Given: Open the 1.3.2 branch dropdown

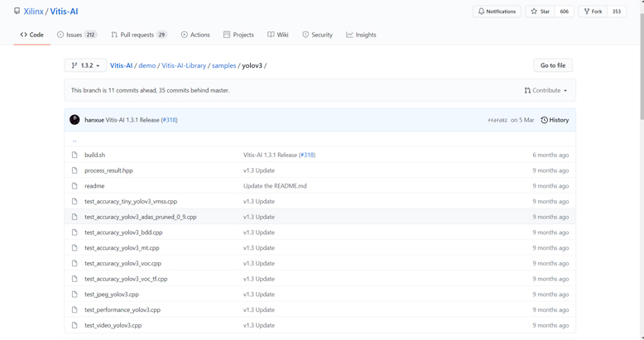Looking at the screenshot, I should [x=85, y=65].
